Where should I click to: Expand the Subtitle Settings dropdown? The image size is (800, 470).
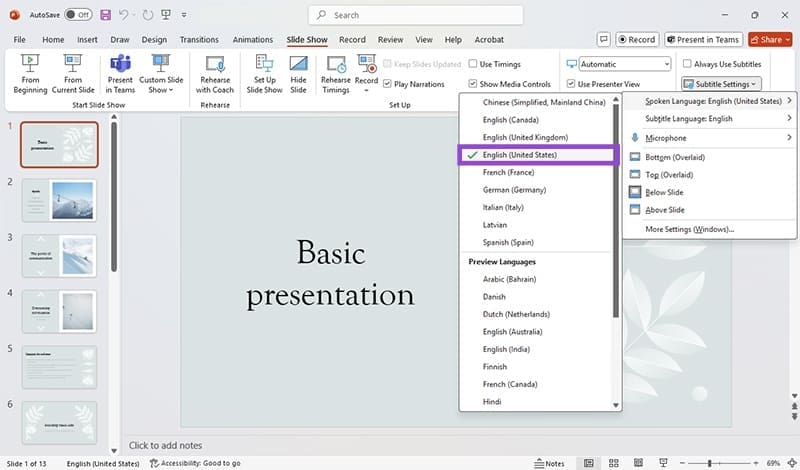click(722, 84)
